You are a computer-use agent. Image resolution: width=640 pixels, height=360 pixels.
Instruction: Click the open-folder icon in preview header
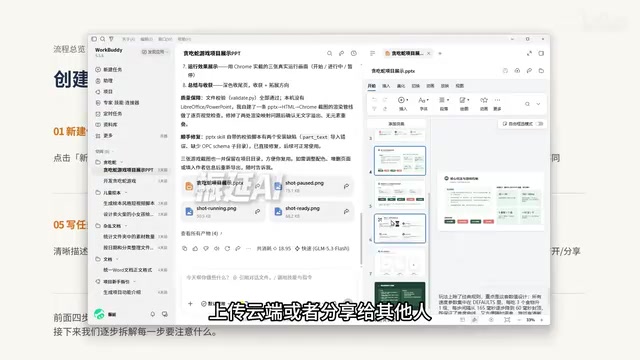tap(541, 71)
